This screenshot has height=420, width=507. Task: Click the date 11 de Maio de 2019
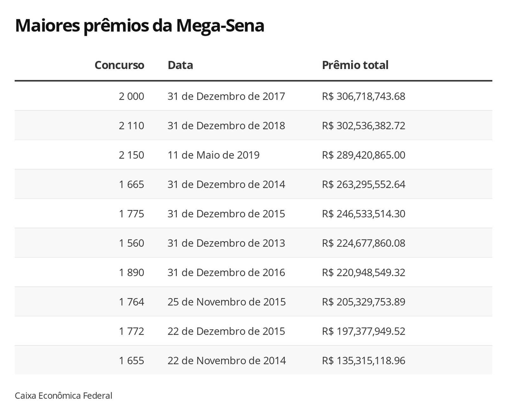point(213,155)
